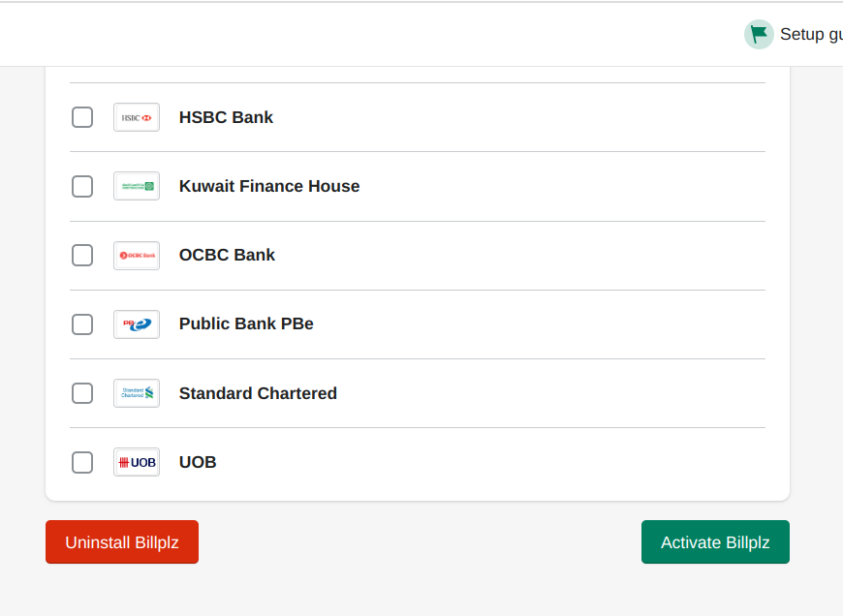
Task: Click the UOB bank name label
Action: point(198,462)
